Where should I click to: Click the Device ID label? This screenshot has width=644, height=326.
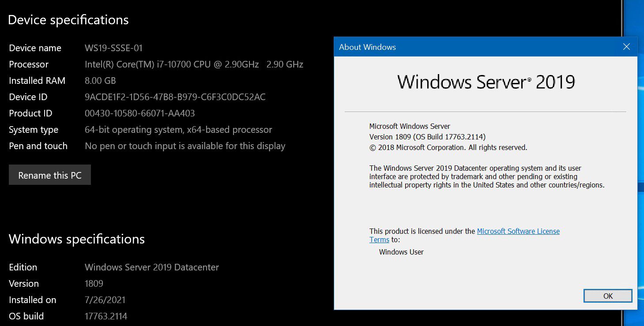[x=28, y=97]
